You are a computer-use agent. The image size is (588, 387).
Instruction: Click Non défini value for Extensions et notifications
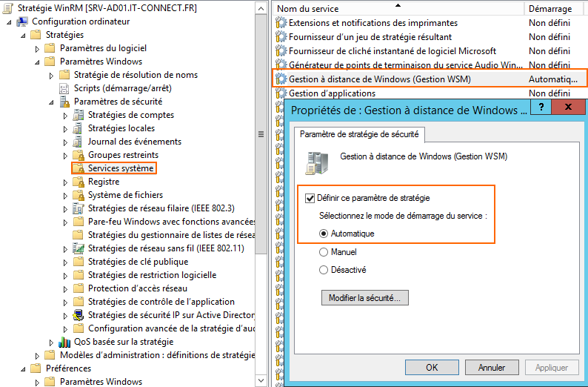[x=549, y=23]
